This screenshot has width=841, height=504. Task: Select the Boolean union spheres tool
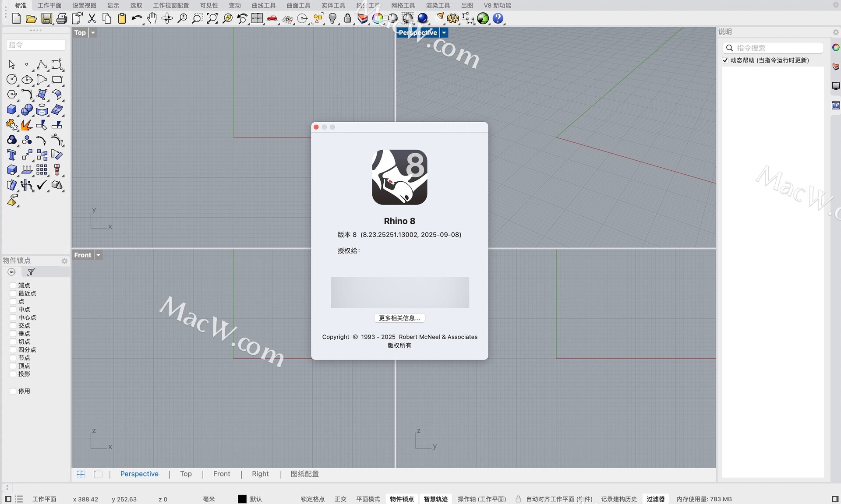27,109
